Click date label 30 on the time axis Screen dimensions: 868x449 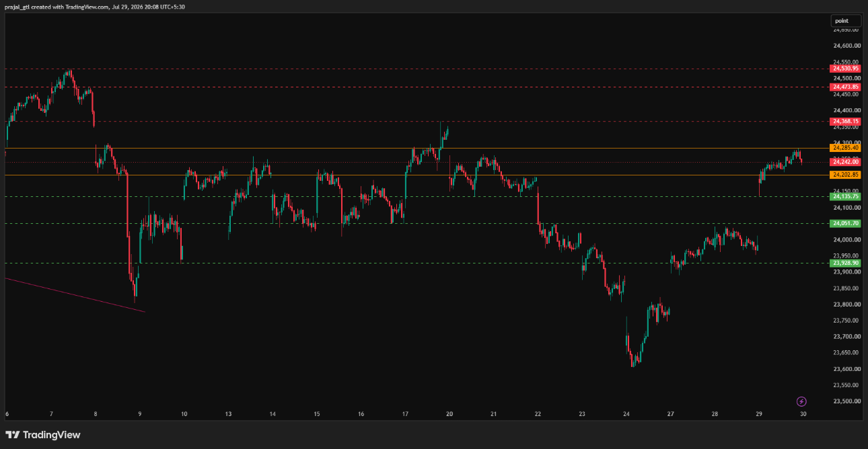click(x=803, y=414)
